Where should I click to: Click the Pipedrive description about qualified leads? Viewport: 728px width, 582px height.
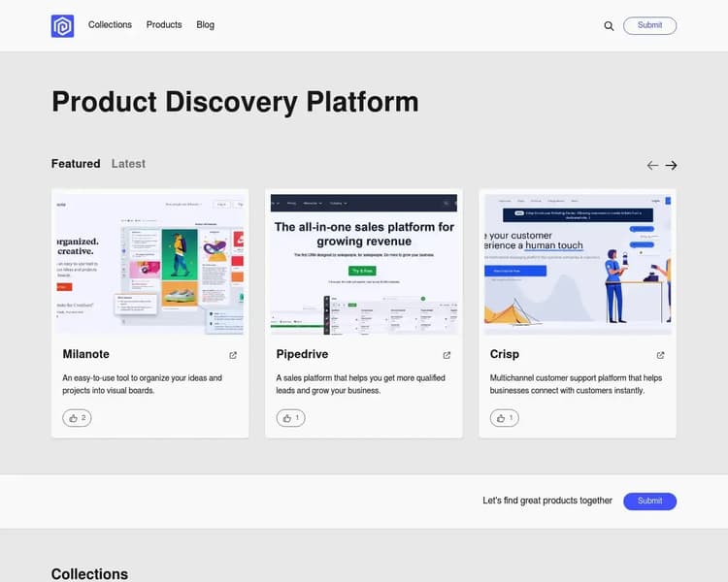click(x=361, y=384)
